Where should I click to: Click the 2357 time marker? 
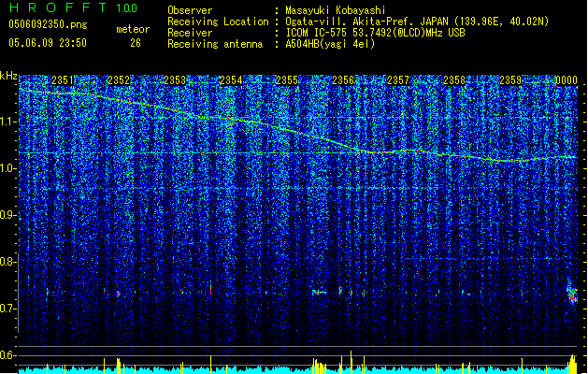pos(398,80)
